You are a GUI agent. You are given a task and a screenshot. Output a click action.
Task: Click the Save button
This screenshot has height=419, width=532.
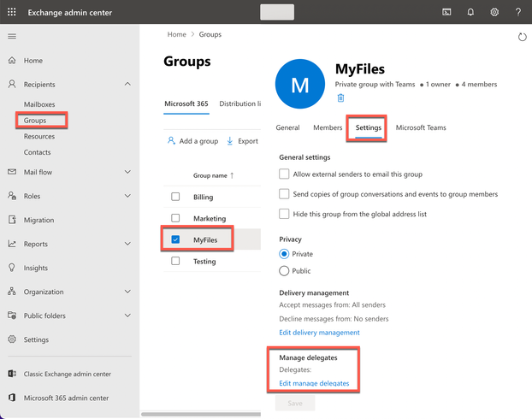click(295, 403)
